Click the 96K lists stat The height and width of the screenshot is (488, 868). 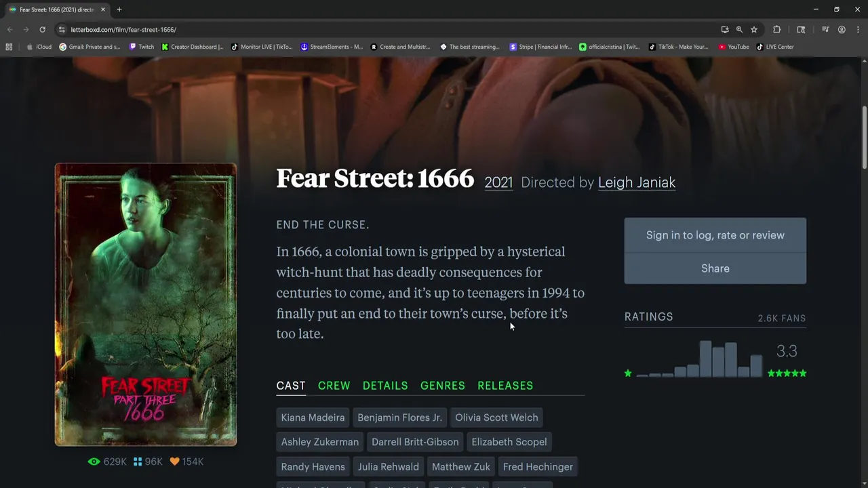[x=148, y=462]
